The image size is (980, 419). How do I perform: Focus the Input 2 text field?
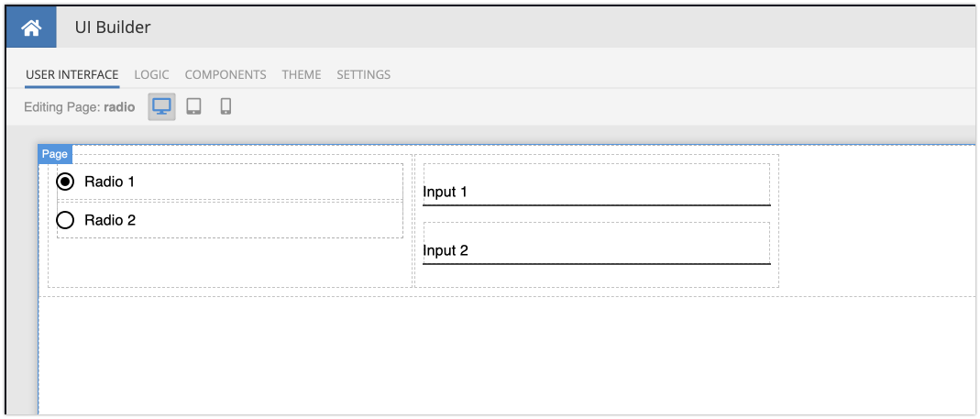pos(596,250)
